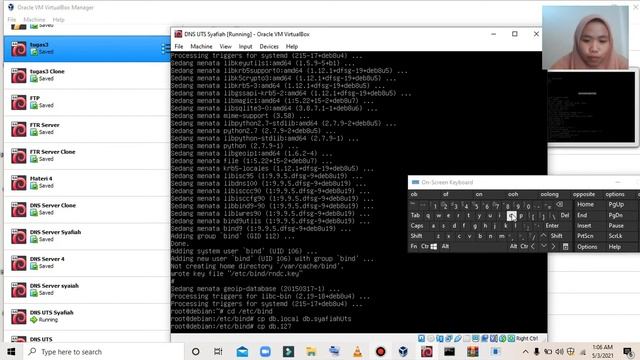Open the Devices menu of the VM window
The width and height of the screenshot is (640, 360).
[x=269, y=47]
